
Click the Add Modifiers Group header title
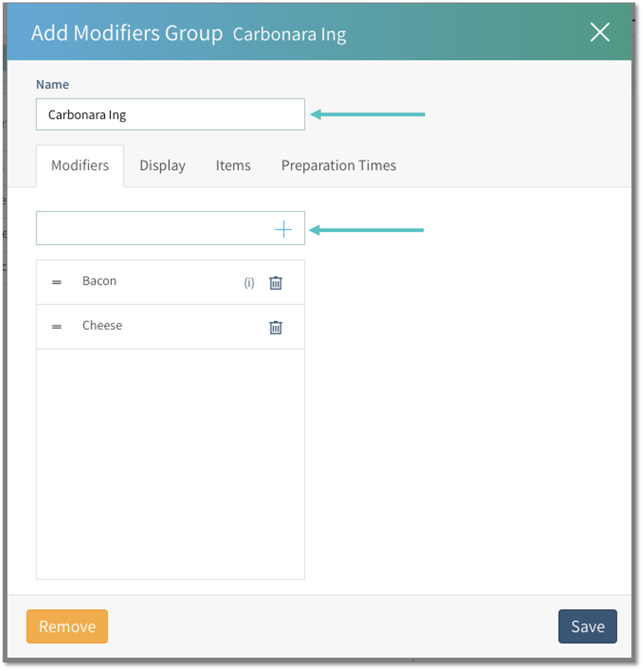[x=127, y=33]
